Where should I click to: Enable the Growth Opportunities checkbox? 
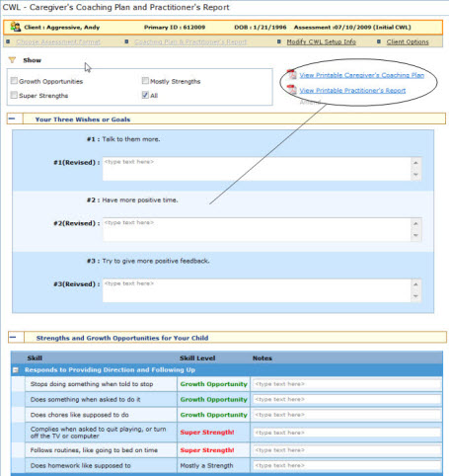14,81
